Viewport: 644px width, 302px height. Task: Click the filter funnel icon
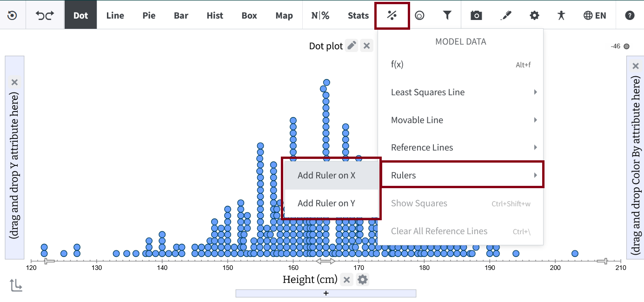point(447,15)
